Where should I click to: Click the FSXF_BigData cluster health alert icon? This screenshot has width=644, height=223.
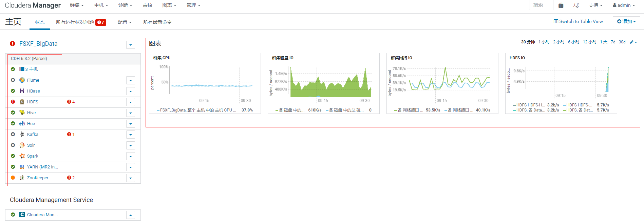click(x=13, y=44)
